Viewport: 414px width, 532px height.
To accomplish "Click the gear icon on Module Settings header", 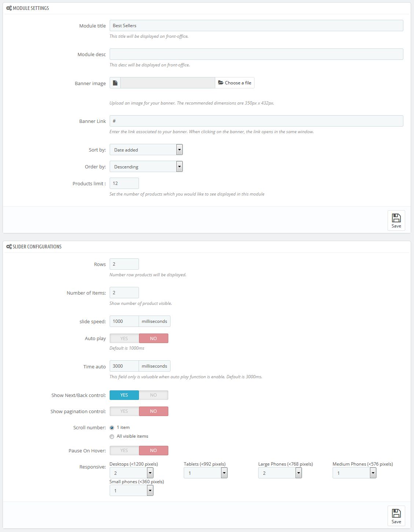I will (x=9, y=8).
